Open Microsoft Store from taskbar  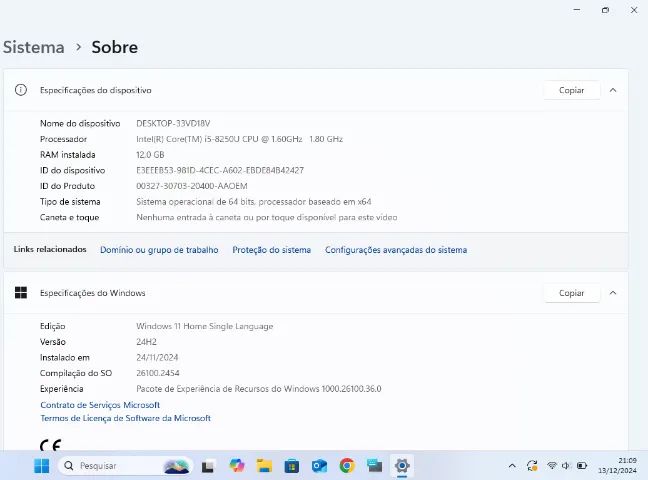[292, 466]
